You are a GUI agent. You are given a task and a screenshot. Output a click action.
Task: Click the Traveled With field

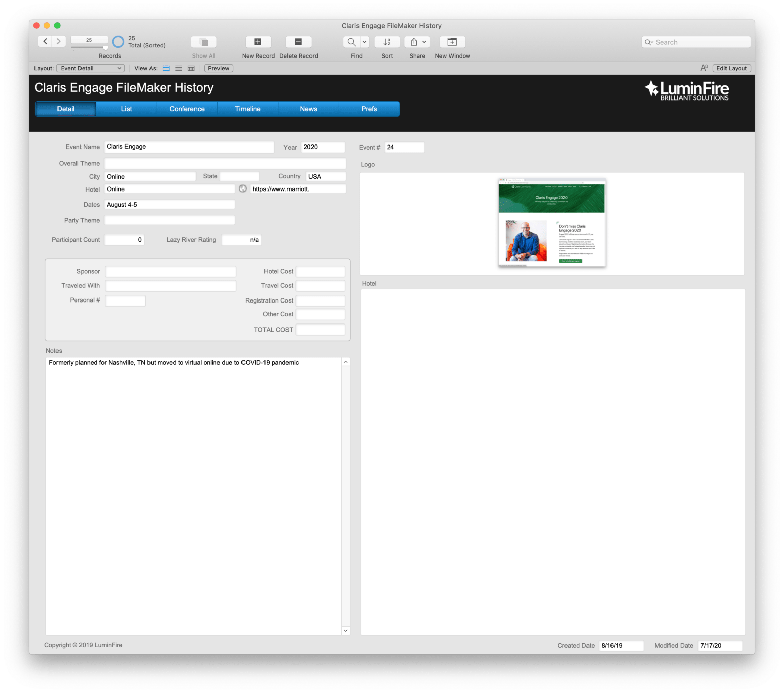click(171, 286)
